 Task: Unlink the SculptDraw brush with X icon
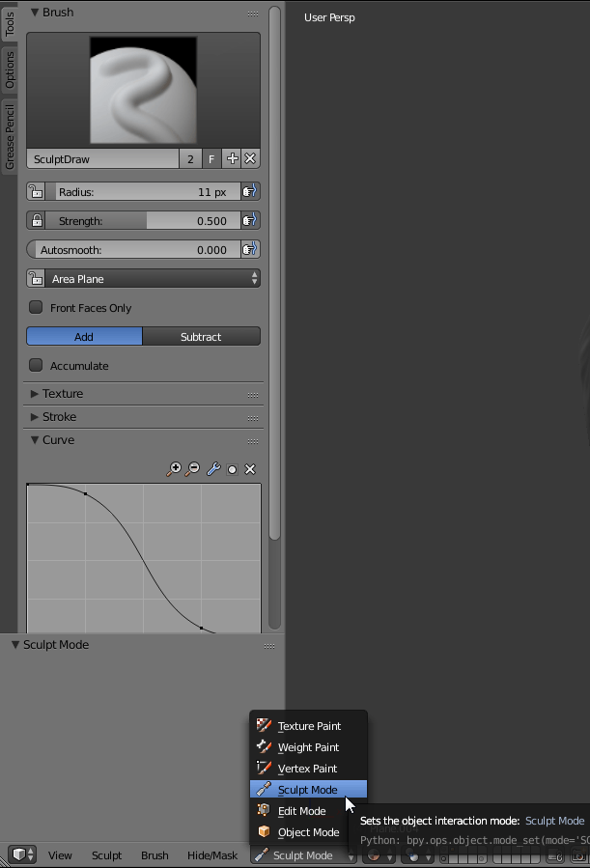[x=250, y=159]
